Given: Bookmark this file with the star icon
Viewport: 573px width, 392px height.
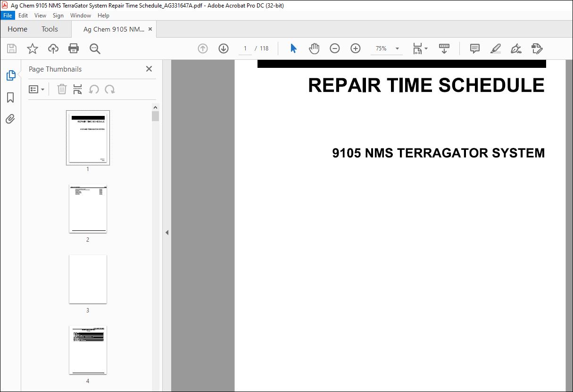Looking at the screenshot, I should 32,49.
